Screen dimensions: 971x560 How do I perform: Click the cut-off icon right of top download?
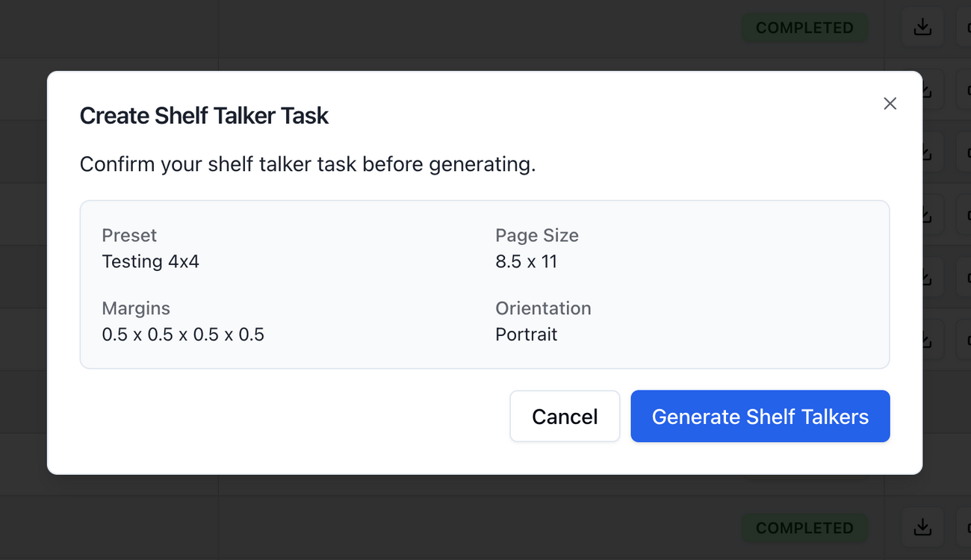pyautogui.click(x=964, y=28)
